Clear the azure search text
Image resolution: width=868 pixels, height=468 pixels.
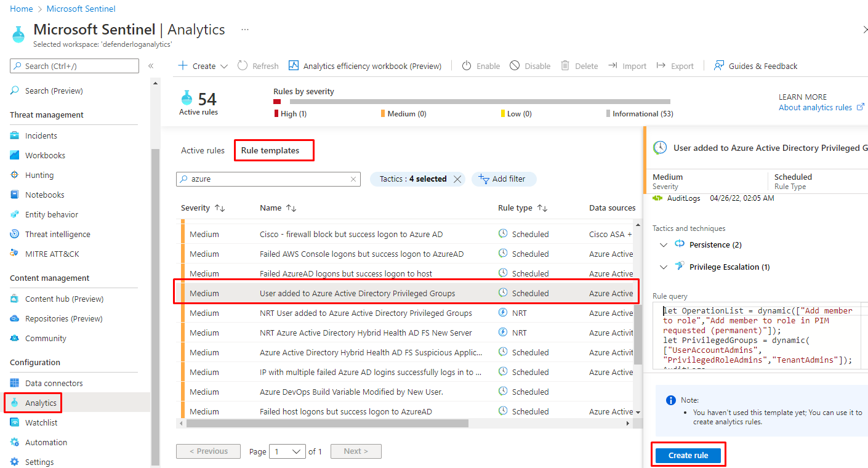click(x=353, y=179)
